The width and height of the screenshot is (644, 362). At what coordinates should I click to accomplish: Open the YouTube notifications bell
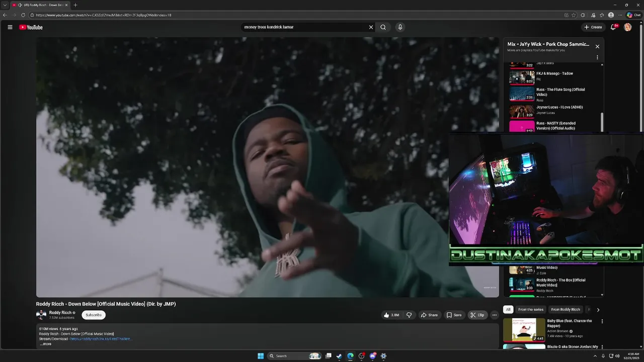point(613,27)
